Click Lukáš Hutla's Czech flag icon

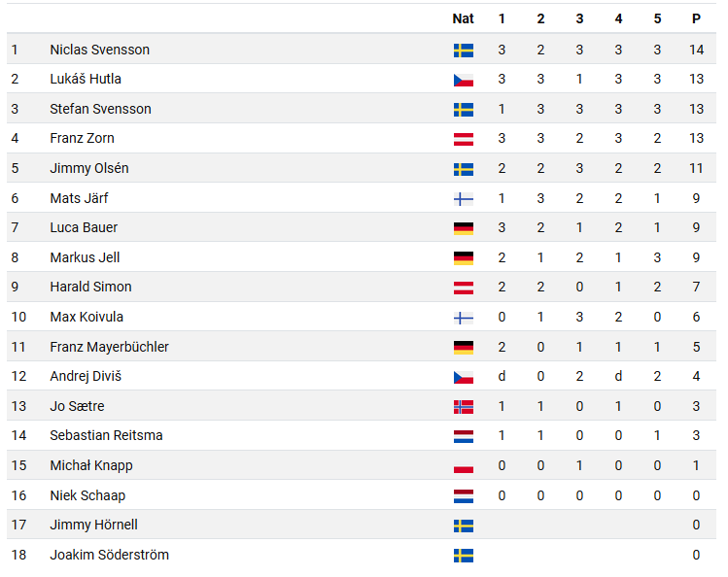[x=464, y=80]
